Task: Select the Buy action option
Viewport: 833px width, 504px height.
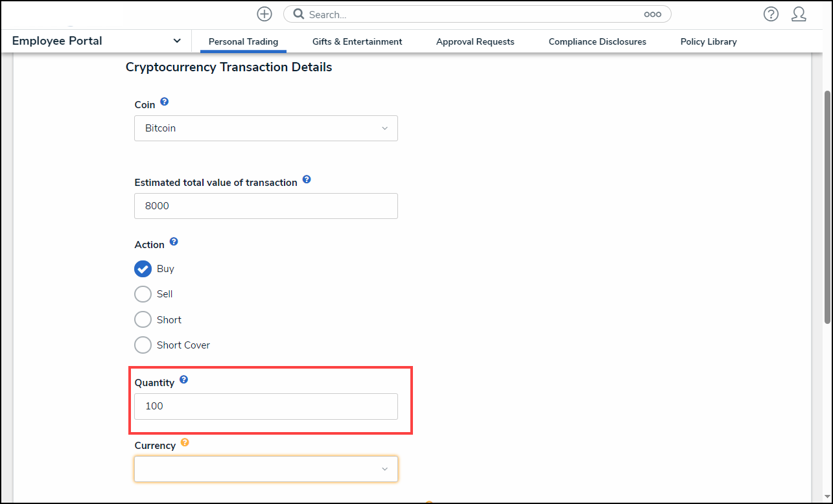Action: (x=143, y=269)
